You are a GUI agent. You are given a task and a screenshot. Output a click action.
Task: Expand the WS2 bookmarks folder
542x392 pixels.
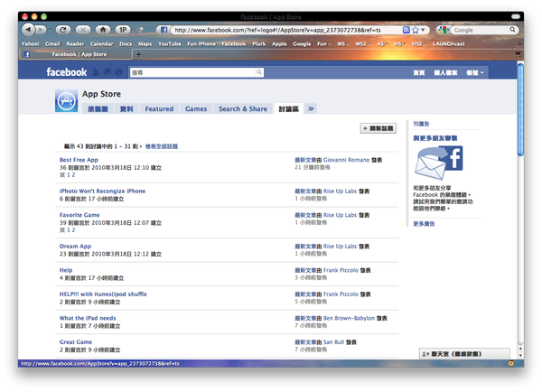coord(363,44)
